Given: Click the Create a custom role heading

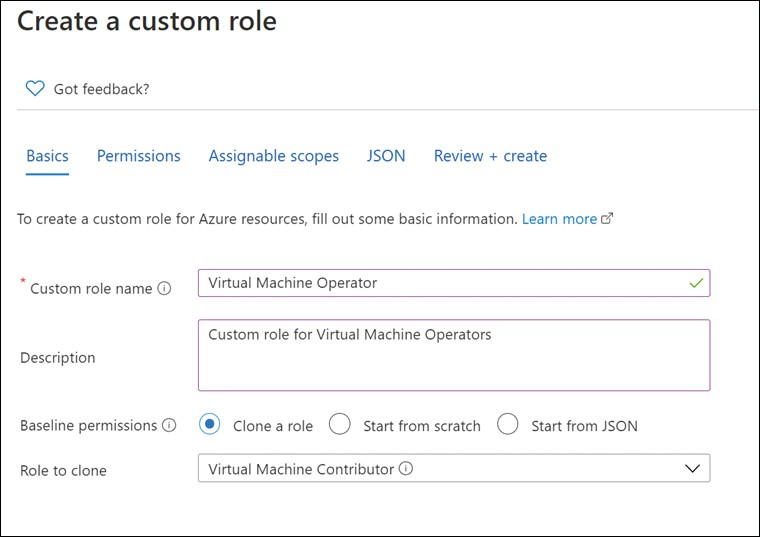Looking at the screenshot, I should (147, 22).
